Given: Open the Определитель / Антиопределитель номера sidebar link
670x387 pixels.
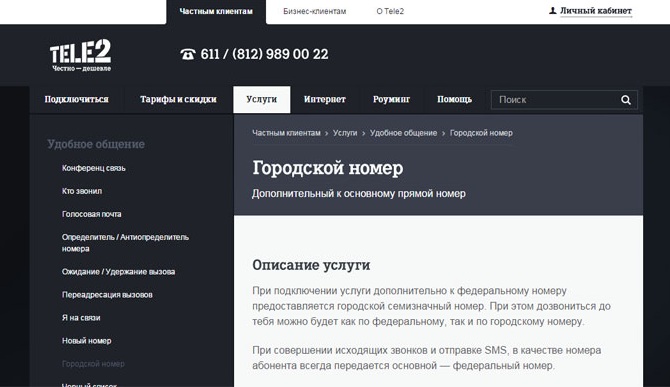Looking at the screenshot, I should pyautogui.click(x=125, y=243).
